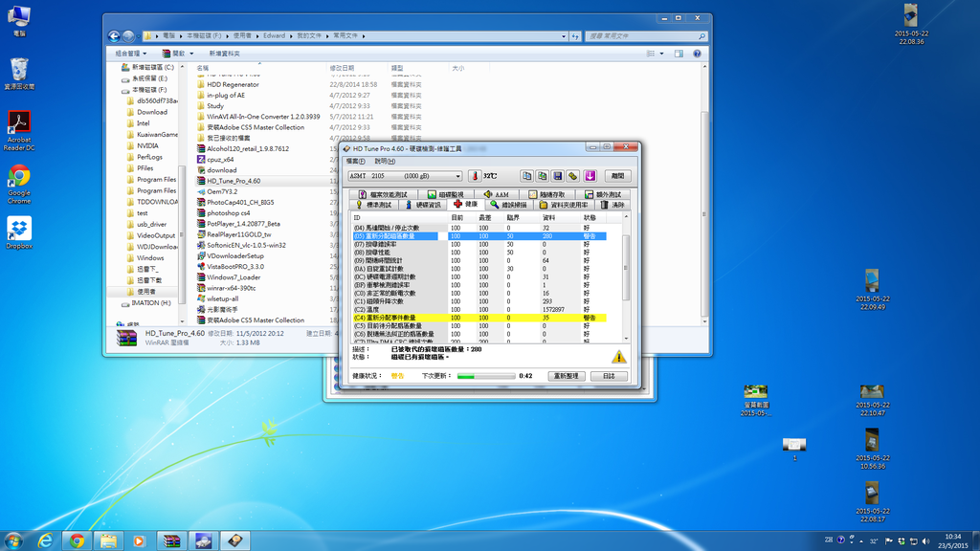
Task: Expand the breadcrumb arrow right after Edward
Action: click(x=291, y=36)
